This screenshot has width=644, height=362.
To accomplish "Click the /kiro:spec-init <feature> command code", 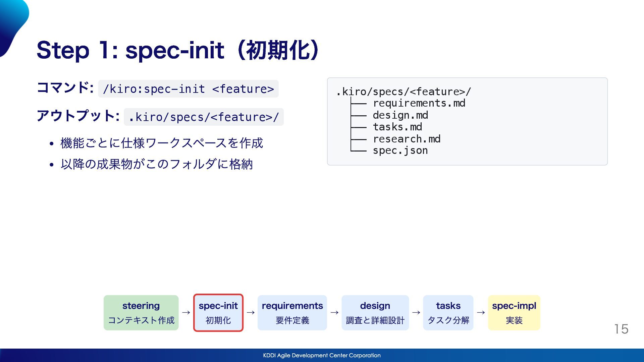I will pyautogui.click(x=188, y=89).
